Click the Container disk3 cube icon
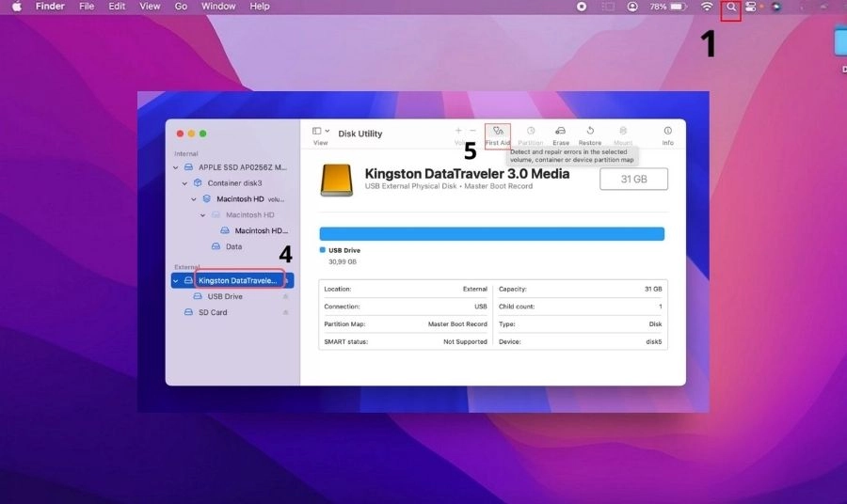 pos(198,183)
